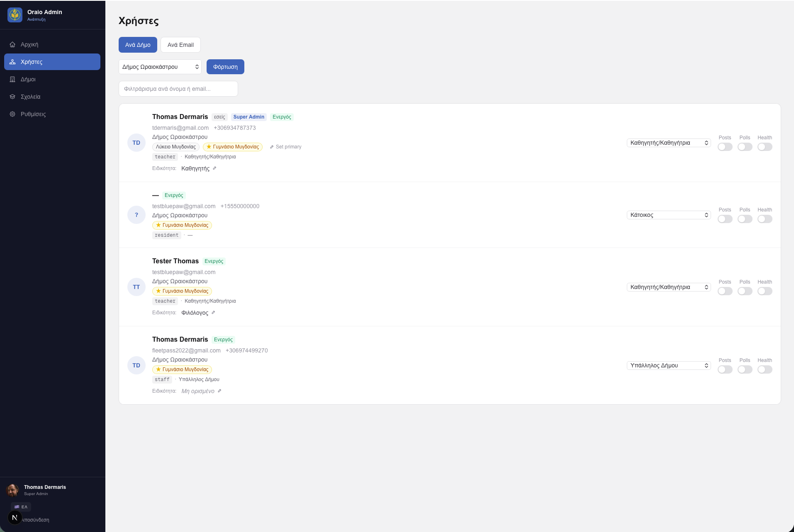Click the ΕΛ language switcher
794x532 pixels.
coord(21,507)
